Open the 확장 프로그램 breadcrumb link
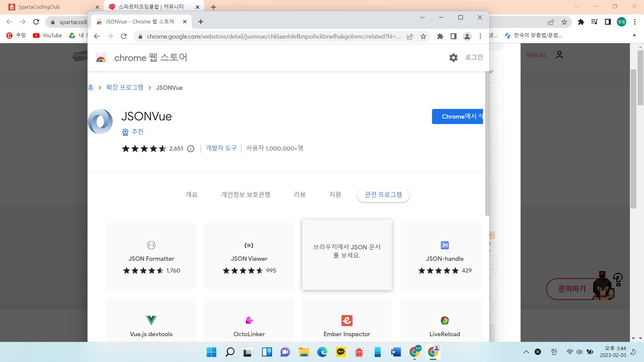644x362 pixels. (125, 87)
